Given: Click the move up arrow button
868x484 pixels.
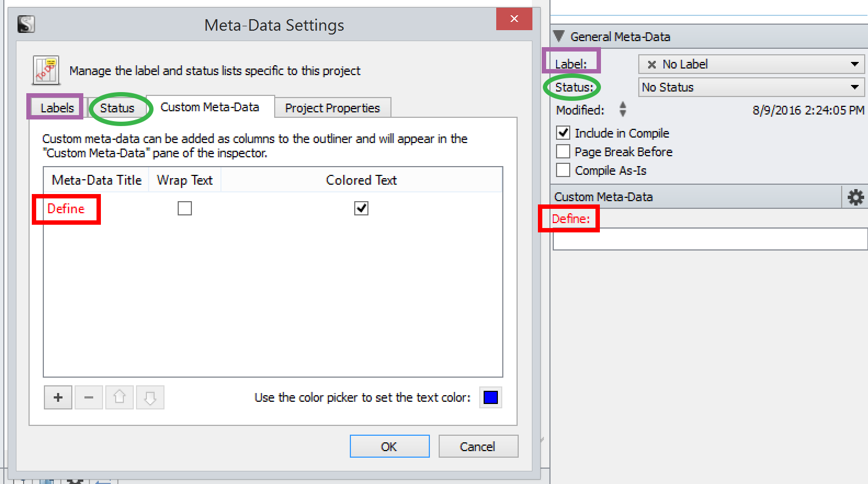Looking at the screenshot, I should pos(120,397).
